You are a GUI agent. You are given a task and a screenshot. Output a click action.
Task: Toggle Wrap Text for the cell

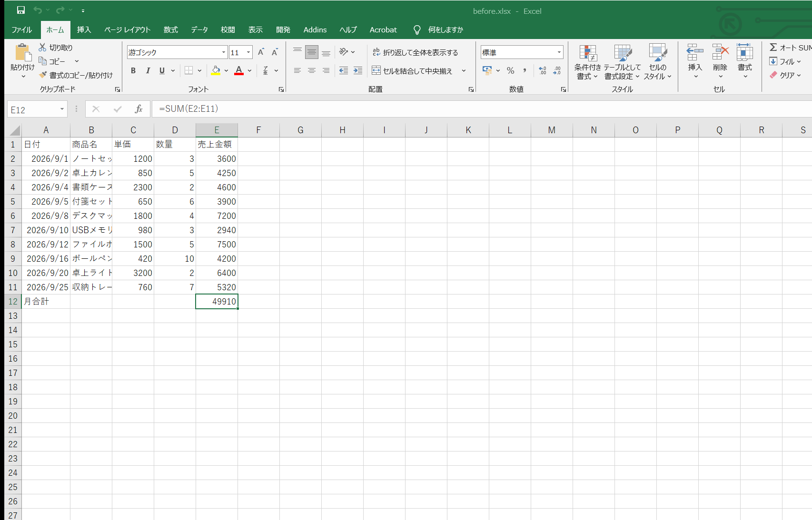click(x=415, y=52)
